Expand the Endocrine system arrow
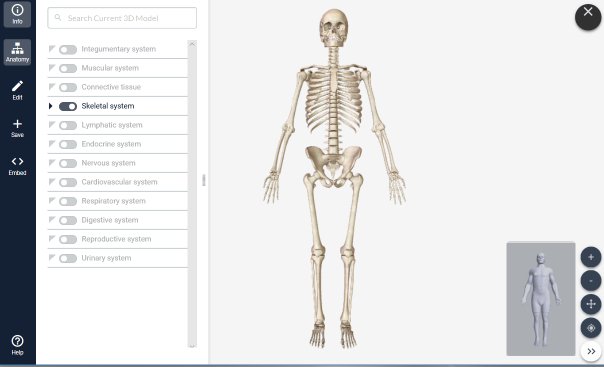Viewport: 604px width, 367px height. [x=52, y=143]
